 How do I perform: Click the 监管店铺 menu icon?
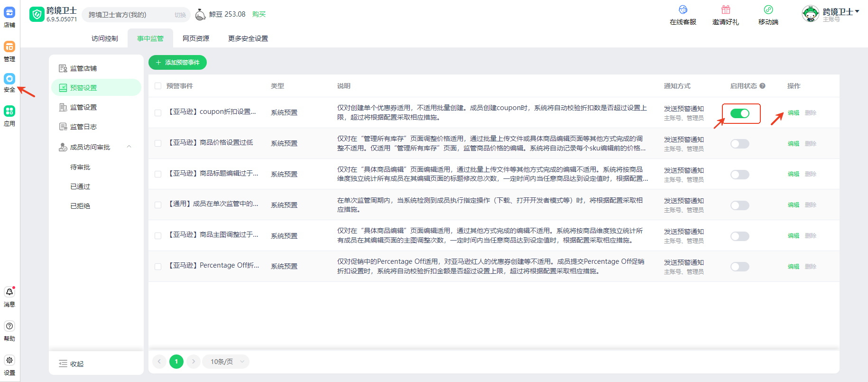pyautogui.click(x=63, y=68)
